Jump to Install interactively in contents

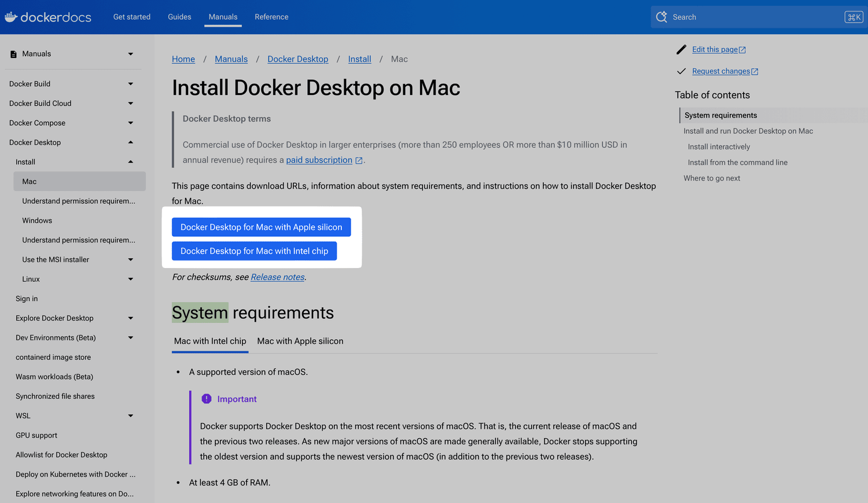(x=719, y=146)
